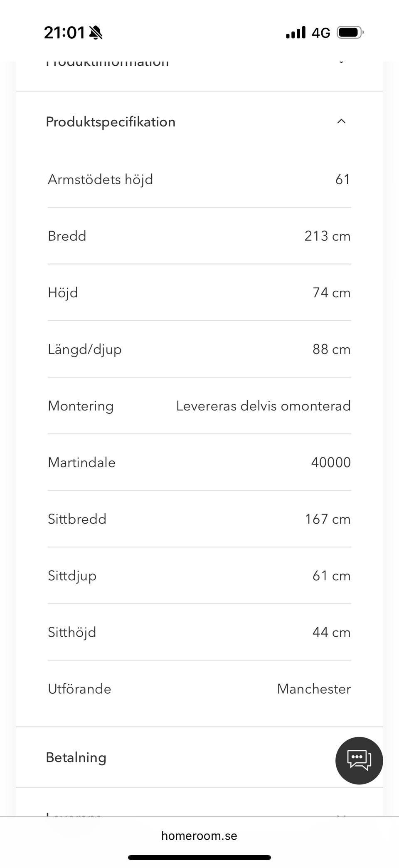The height and width of the screenshot is (868, 399).
Task: Expand the Betalning section
Action: click(76, 757)
